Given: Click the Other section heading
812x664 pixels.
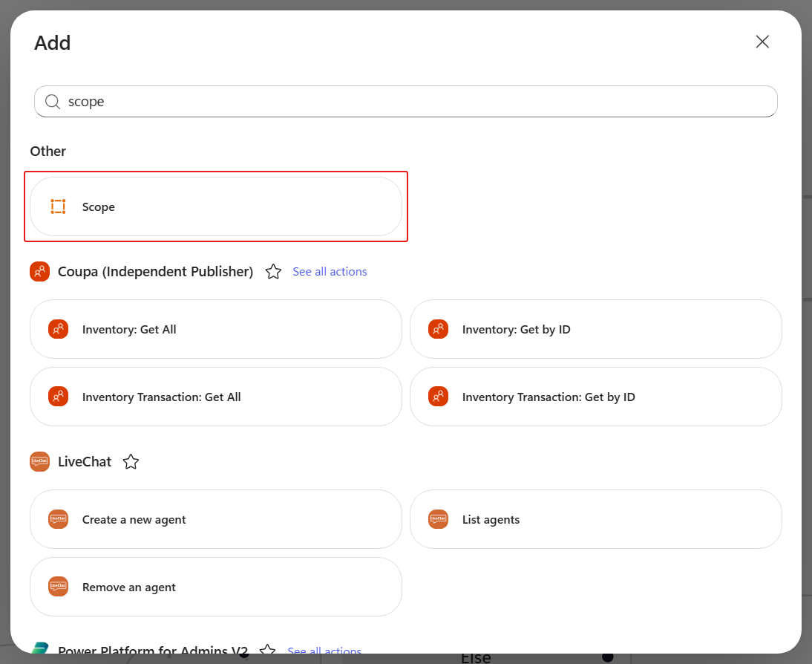Looking at the screenshot, I should pos(48,152).
